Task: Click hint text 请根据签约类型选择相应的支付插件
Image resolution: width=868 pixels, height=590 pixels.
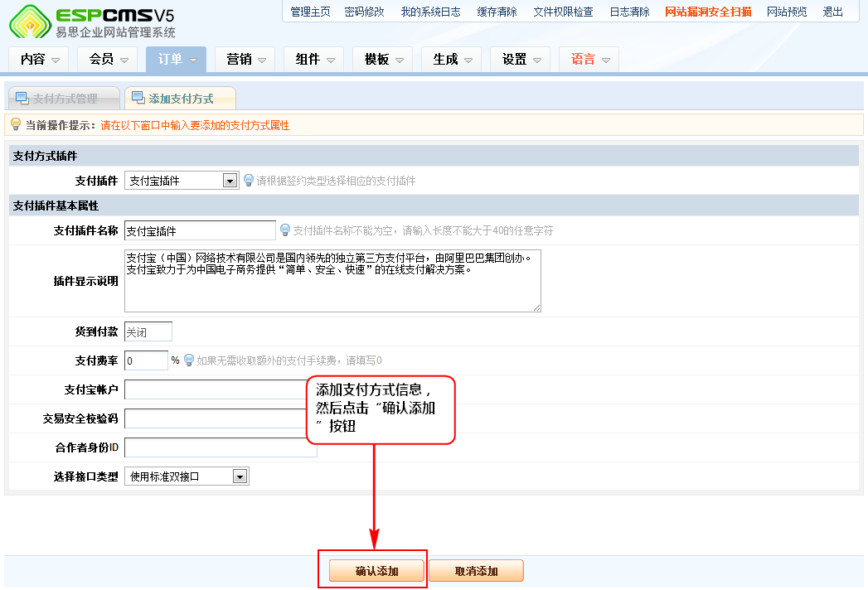Action: (x=336, y=181)
